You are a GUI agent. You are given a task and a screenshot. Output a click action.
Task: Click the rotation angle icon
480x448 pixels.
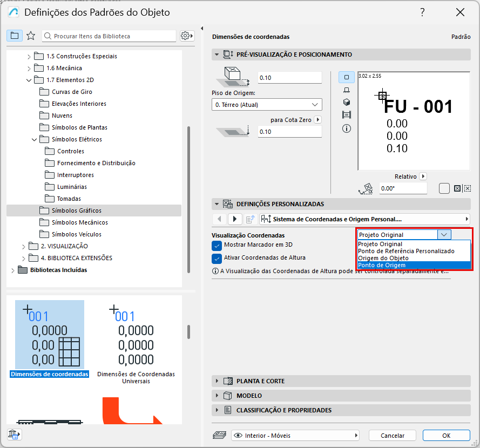coord(366,188)
